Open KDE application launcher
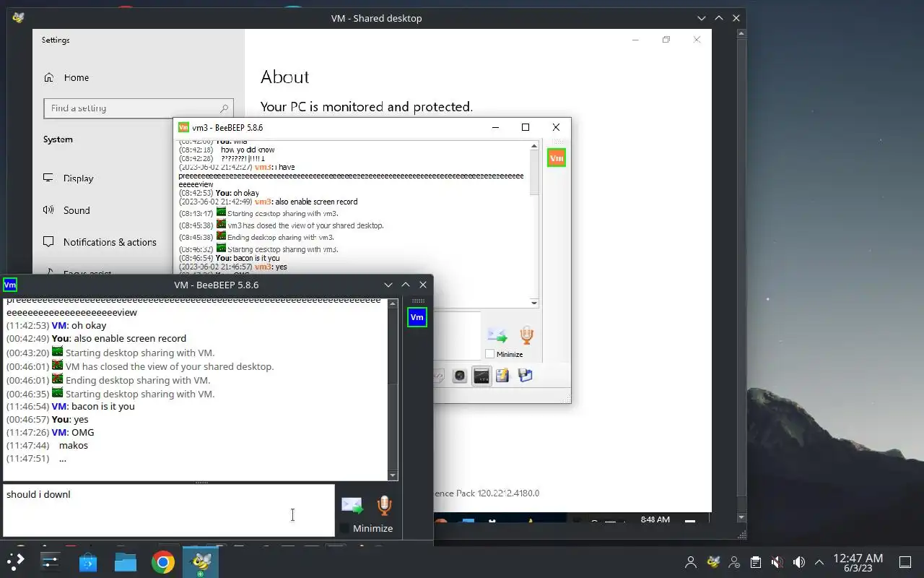This screenshot has height=578, width=924. click(16, 561)
